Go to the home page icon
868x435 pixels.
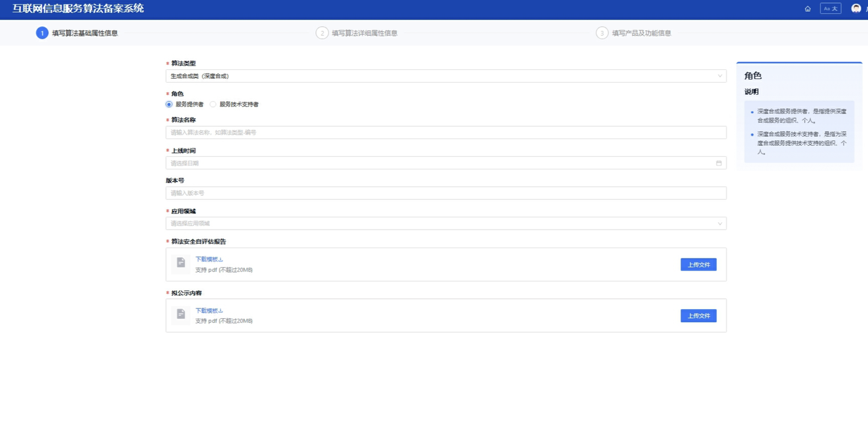(x=808, y=9)
